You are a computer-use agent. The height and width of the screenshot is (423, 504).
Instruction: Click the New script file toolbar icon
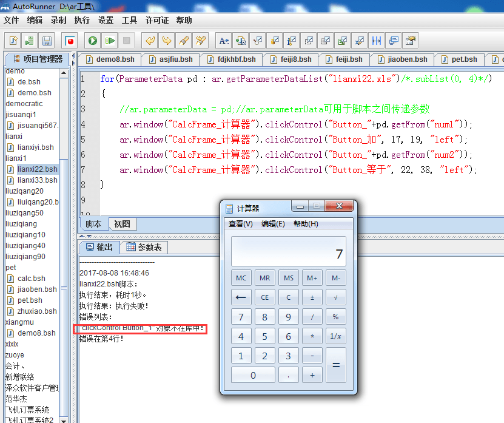[x=13, y=41]
